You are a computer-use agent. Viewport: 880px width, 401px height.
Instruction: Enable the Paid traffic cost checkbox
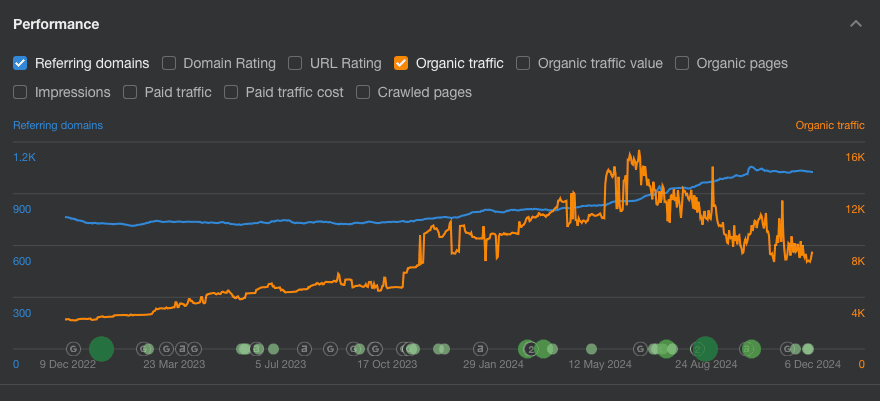pos(231,92)
